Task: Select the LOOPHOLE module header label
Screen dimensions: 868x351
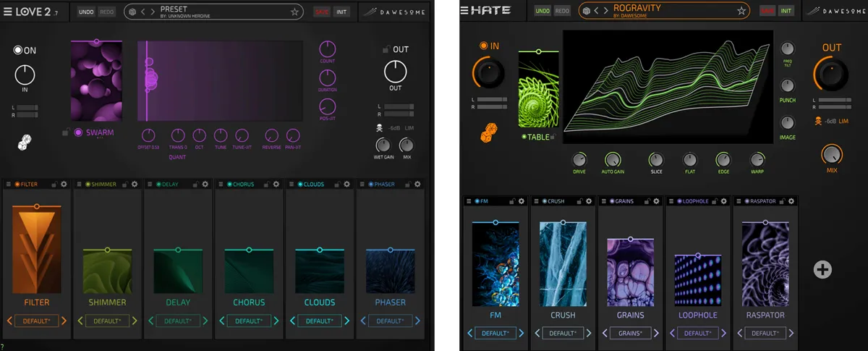Action: [x=694, y=200]
